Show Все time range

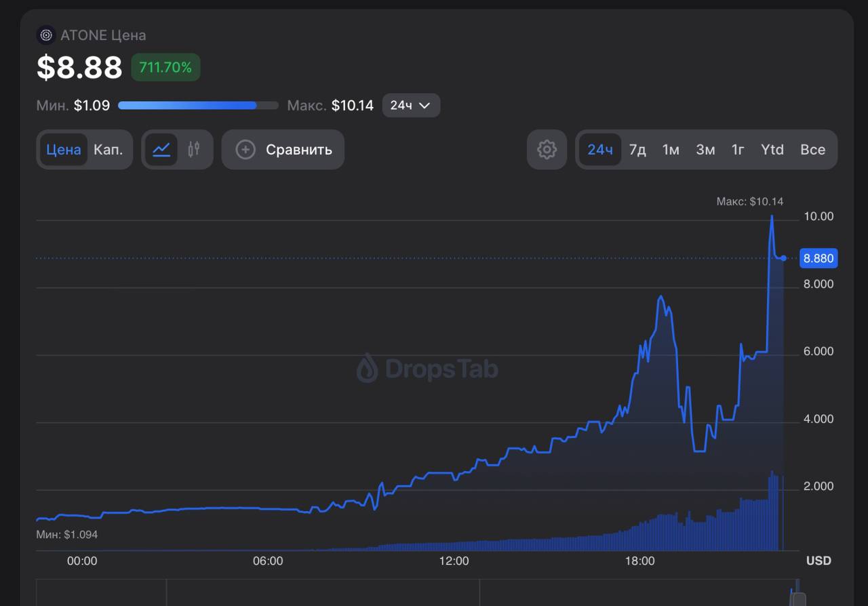(x=812, y=150)
